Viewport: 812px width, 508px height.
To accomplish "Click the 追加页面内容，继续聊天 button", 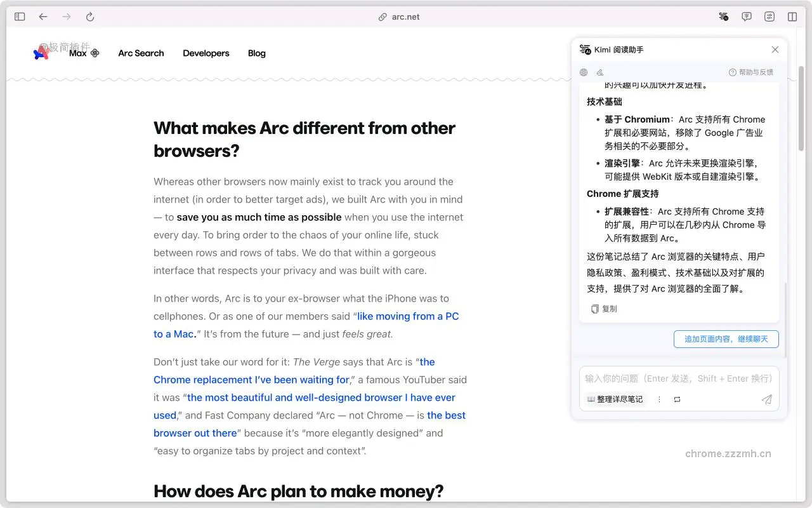I will 726,338.
